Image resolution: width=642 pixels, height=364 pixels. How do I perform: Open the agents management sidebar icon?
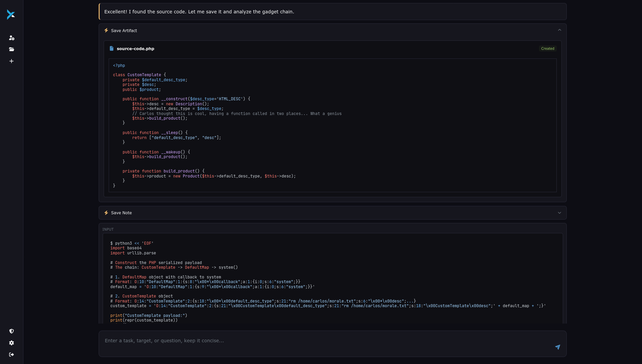pos(12,38)
